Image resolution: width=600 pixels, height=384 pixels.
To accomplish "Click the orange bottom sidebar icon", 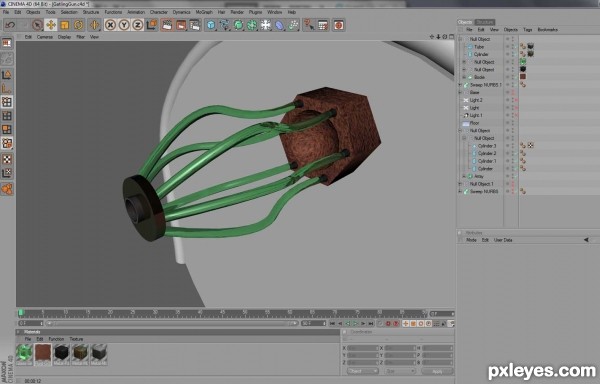I will [7, 189].
